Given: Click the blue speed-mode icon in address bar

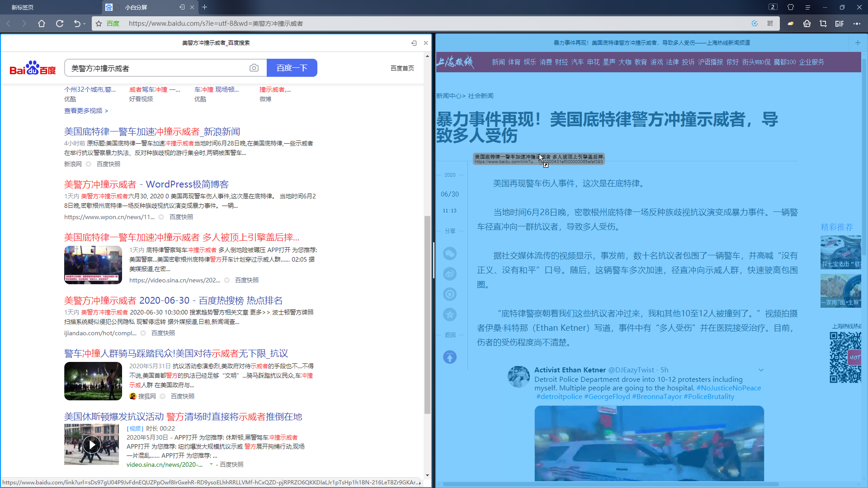Looking at the screenshot, I should pos(755,23).
